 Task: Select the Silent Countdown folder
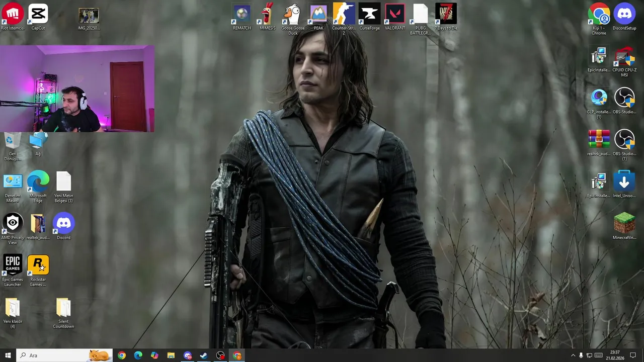point(64,313)
